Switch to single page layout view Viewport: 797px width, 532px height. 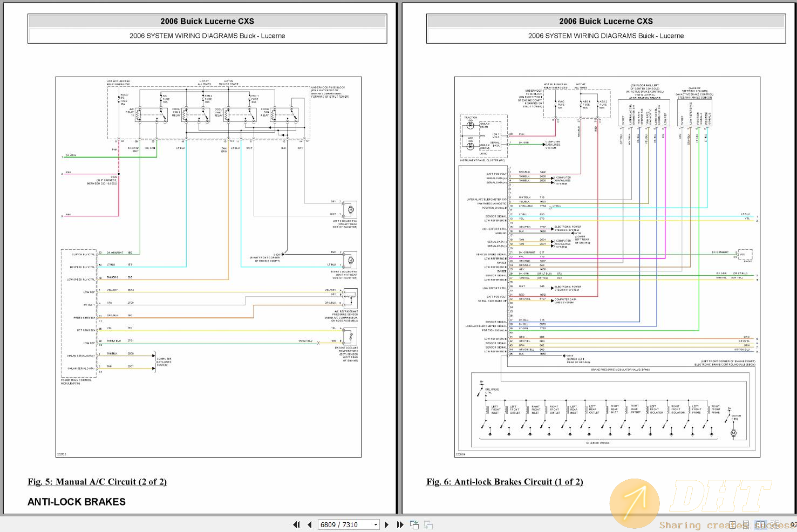[732, 525]
